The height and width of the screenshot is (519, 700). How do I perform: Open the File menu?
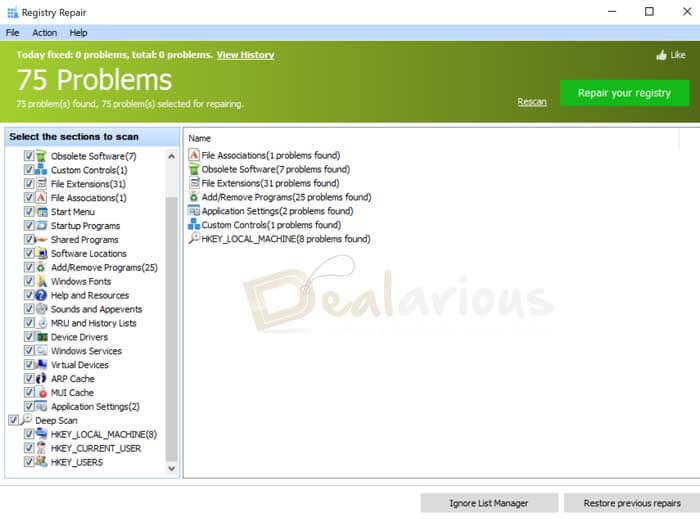12,33
